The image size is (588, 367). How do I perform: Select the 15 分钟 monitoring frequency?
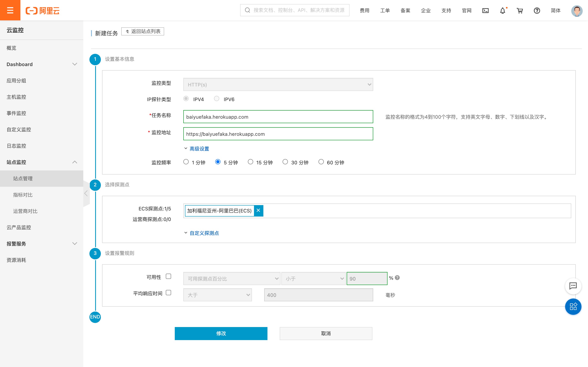(251, 162)
